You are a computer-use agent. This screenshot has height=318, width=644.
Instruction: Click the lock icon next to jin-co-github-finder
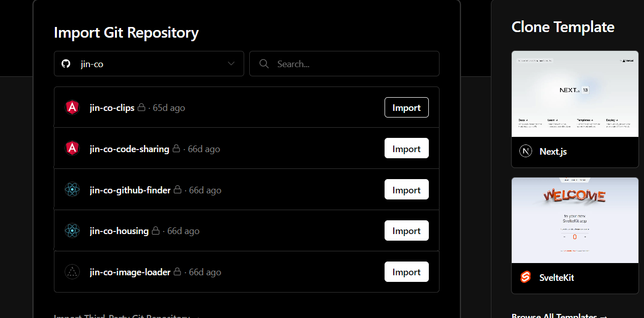[x=178, y=190]
